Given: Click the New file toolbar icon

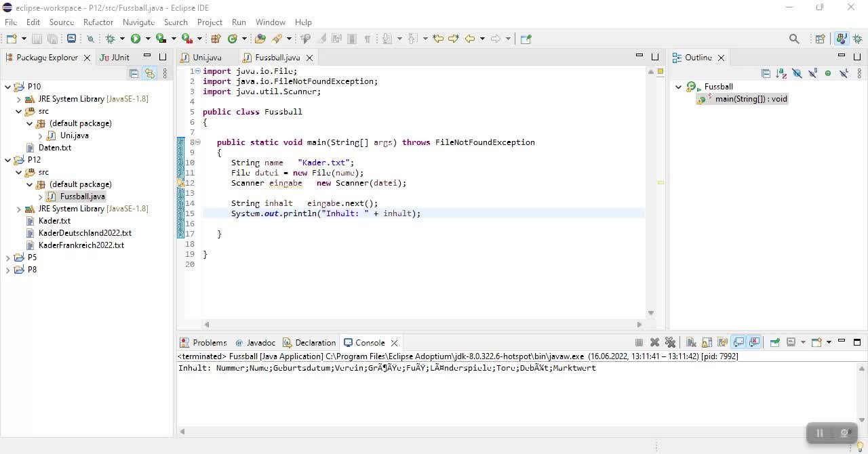Looking at the screenshot, I should pos(12,39).
